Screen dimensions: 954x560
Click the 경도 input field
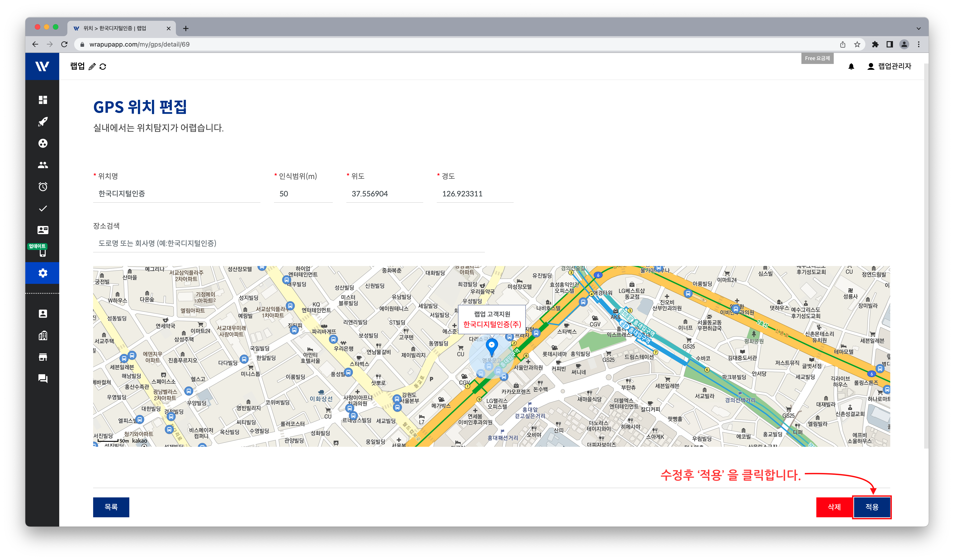475,194
